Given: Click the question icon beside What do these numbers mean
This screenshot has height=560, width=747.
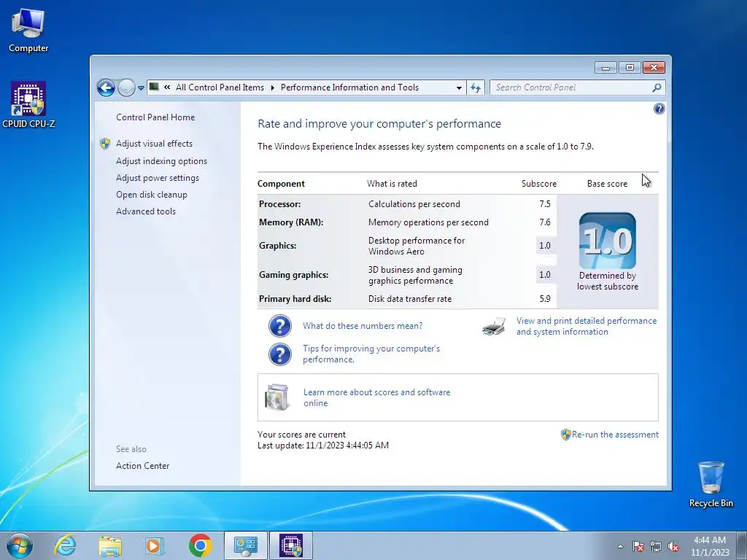Looking at the screenshot, I should point(280,326).
